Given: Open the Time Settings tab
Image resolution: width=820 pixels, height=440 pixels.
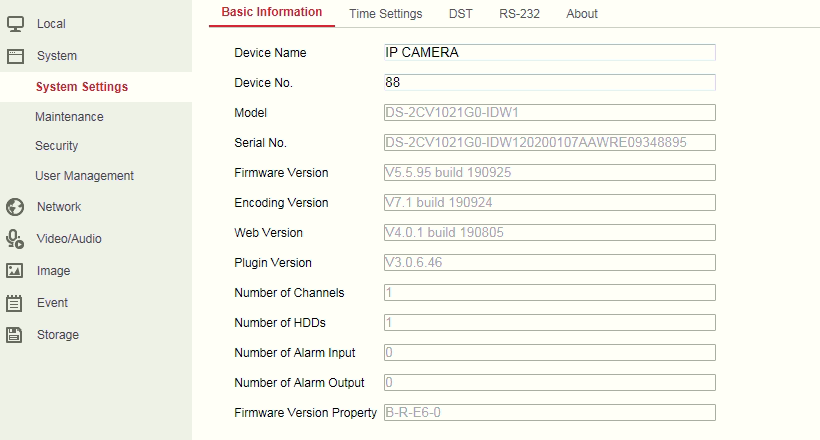Looking at the screenshot, I should tap(385, 14).
